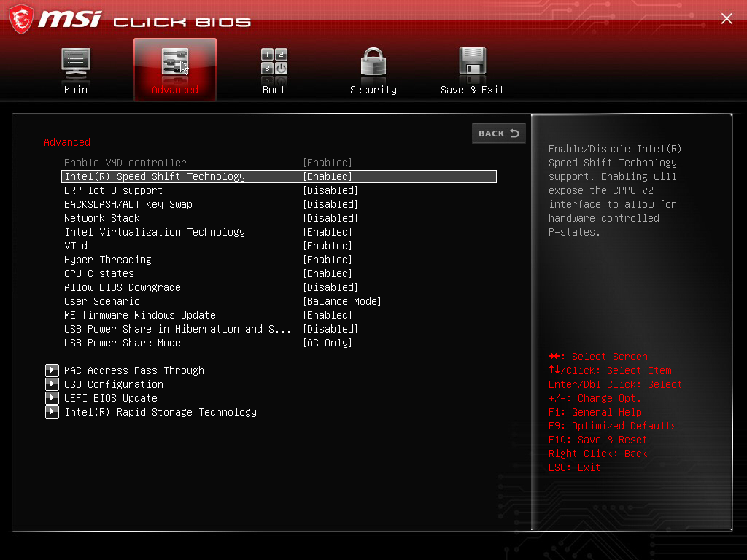Click the greyed Enable VMD controller value
747x560 pixels.
click(328, 163)
